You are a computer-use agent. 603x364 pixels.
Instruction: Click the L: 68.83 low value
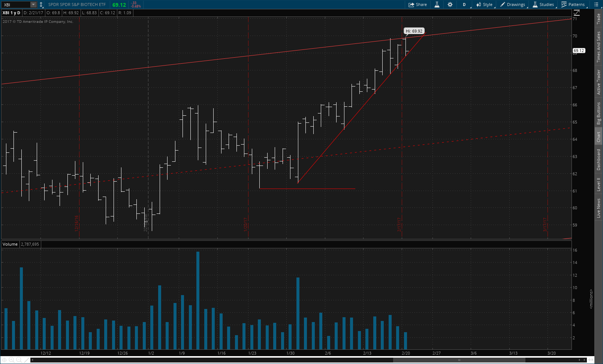(89, 13)
